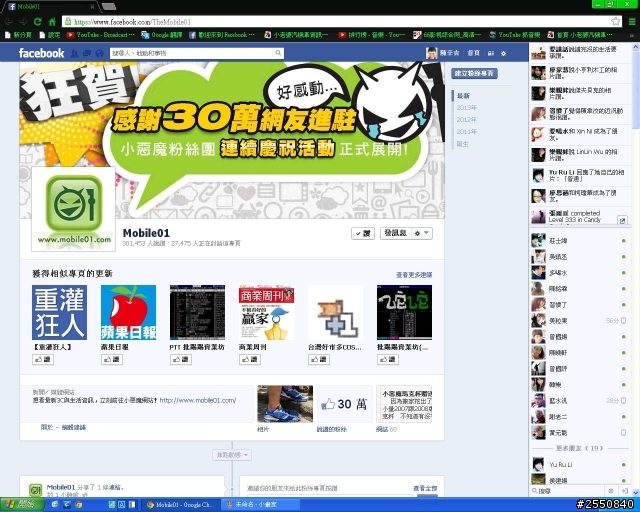Open the YouTube 抓音樂 bookmark
The height and width of the screenshot is (512, 640).
pyautogui.click(x=515, y=35)
